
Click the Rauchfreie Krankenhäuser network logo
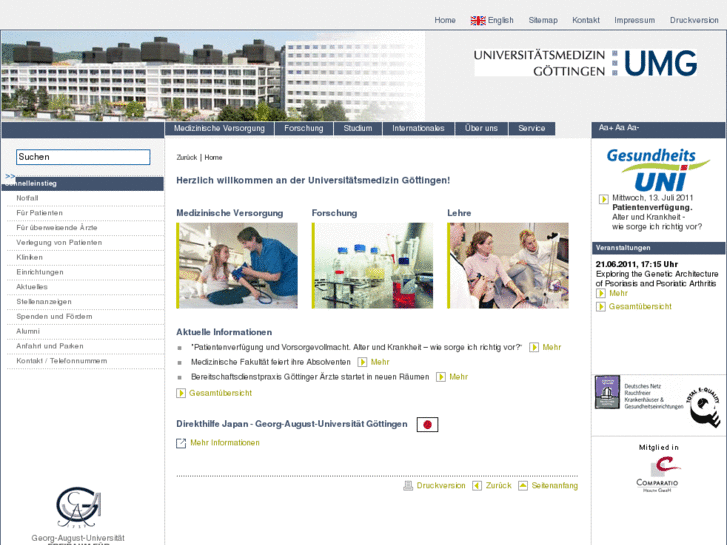coord(639,392)
